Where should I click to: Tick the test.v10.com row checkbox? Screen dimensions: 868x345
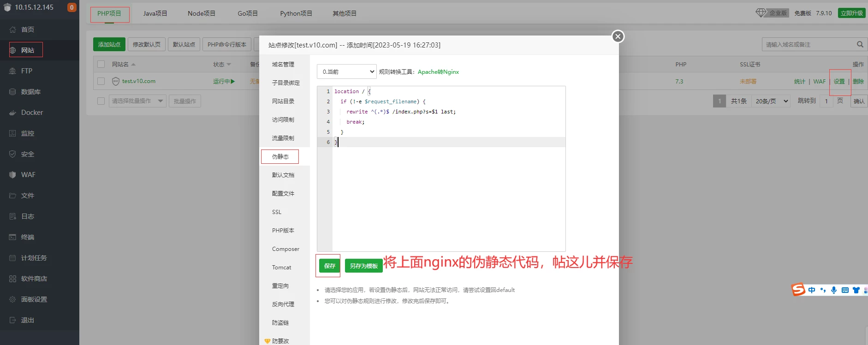101,81
